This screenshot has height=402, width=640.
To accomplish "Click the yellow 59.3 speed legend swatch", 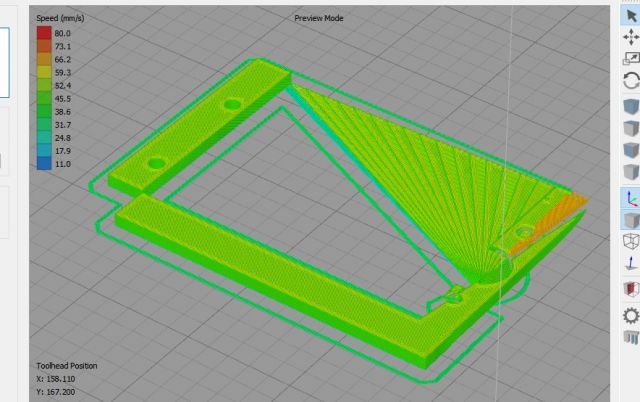I will click(44, 72).
